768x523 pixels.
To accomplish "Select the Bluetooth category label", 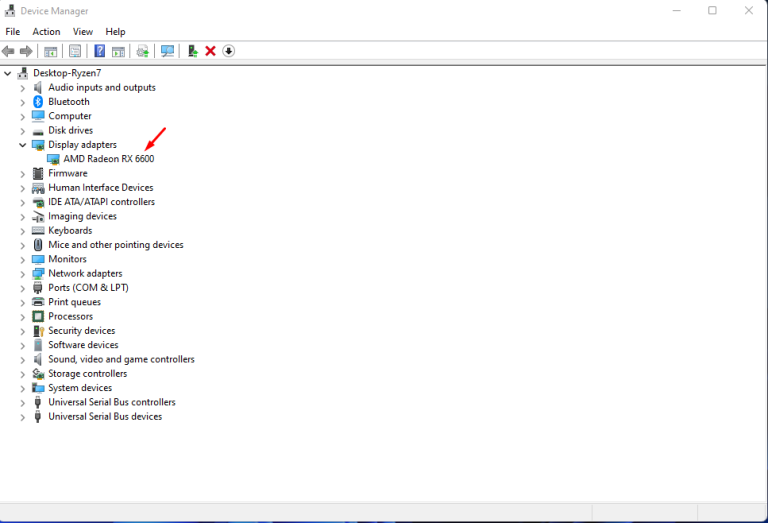I will (69, 102).
